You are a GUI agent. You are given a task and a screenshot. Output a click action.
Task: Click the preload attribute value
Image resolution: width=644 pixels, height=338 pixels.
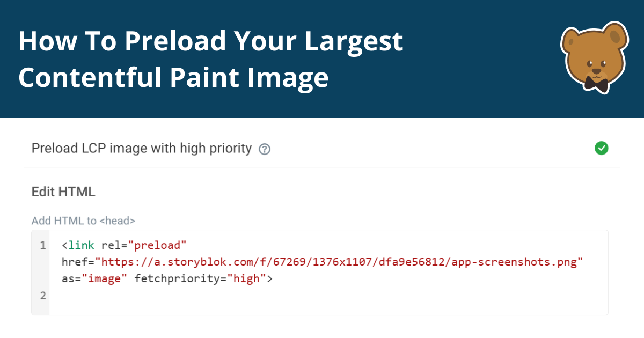pos(159,245)
